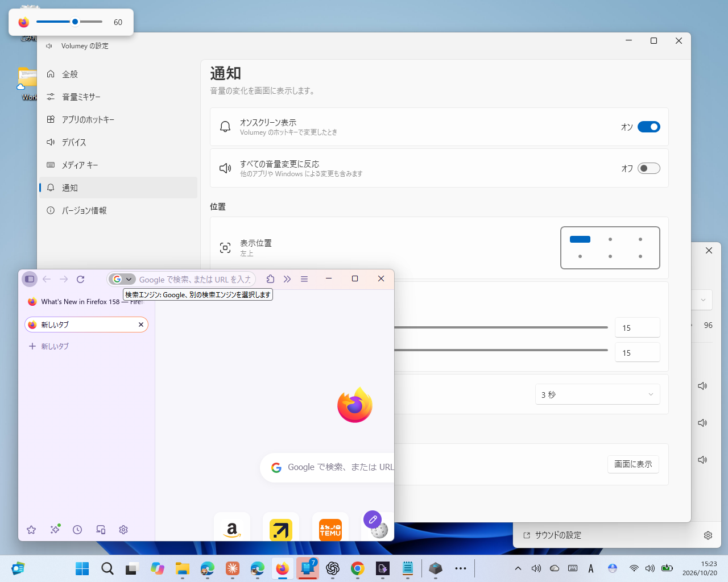
Task: Turn off the オンスクリーン表示 switch
Action: [x=649, y=127]
